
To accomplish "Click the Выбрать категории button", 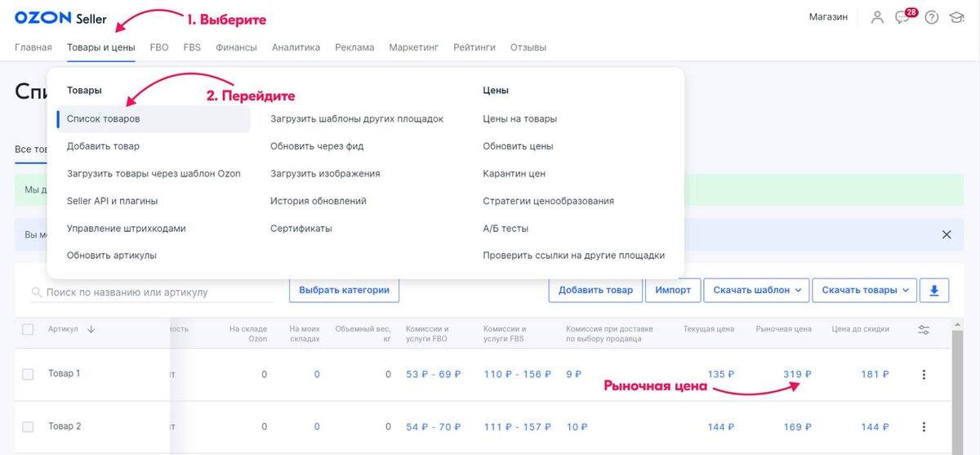I will coord(344,290).
